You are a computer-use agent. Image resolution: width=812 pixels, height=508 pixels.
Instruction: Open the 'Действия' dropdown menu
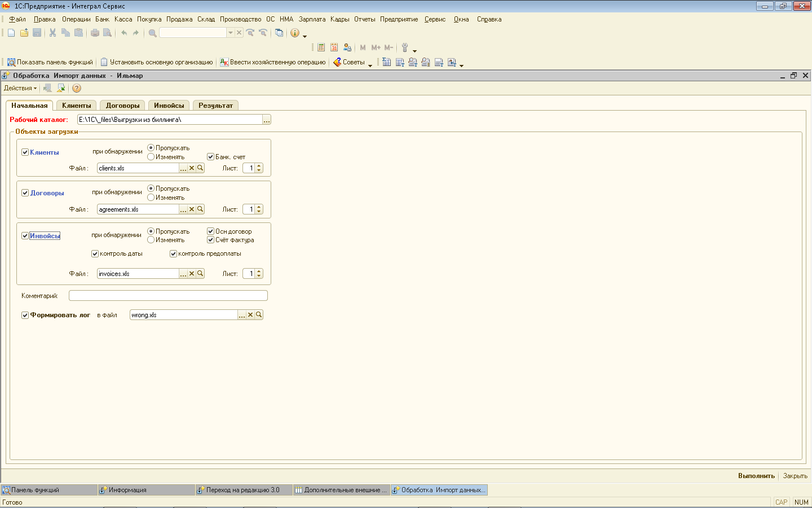coord(20,88)
